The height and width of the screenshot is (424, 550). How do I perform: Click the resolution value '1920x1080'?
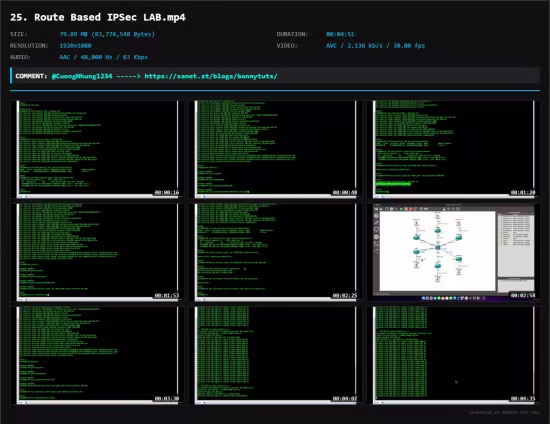point(75,46)
